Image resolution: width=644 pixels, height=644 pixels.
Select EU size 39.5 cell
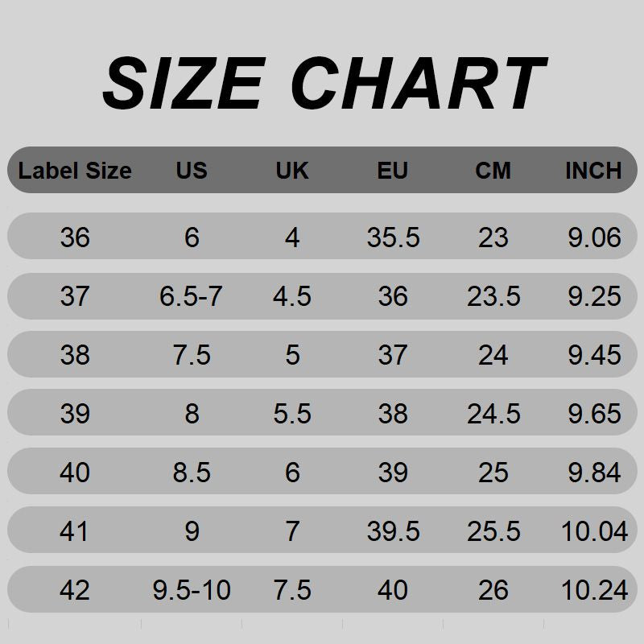point(393,531)
